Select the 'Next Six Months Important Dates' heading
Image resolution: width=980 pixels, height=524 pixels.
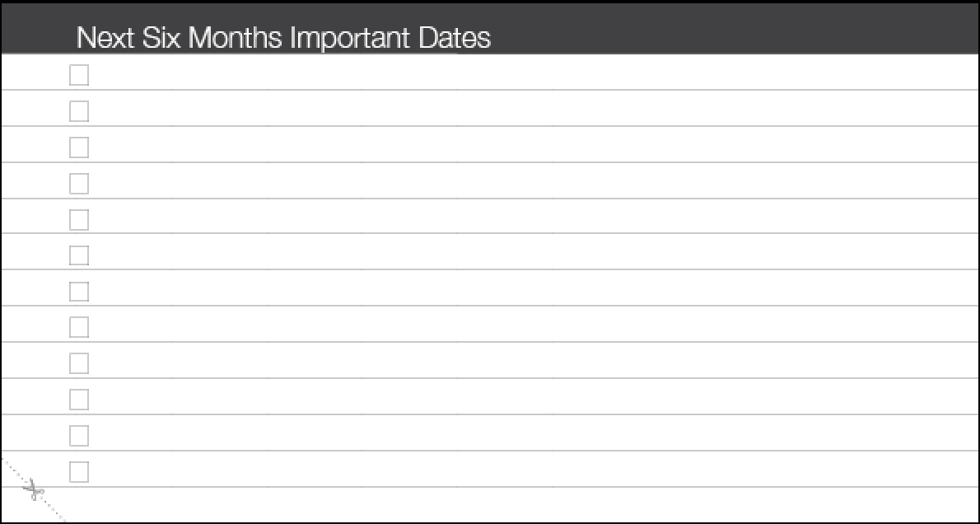point(283,38)
